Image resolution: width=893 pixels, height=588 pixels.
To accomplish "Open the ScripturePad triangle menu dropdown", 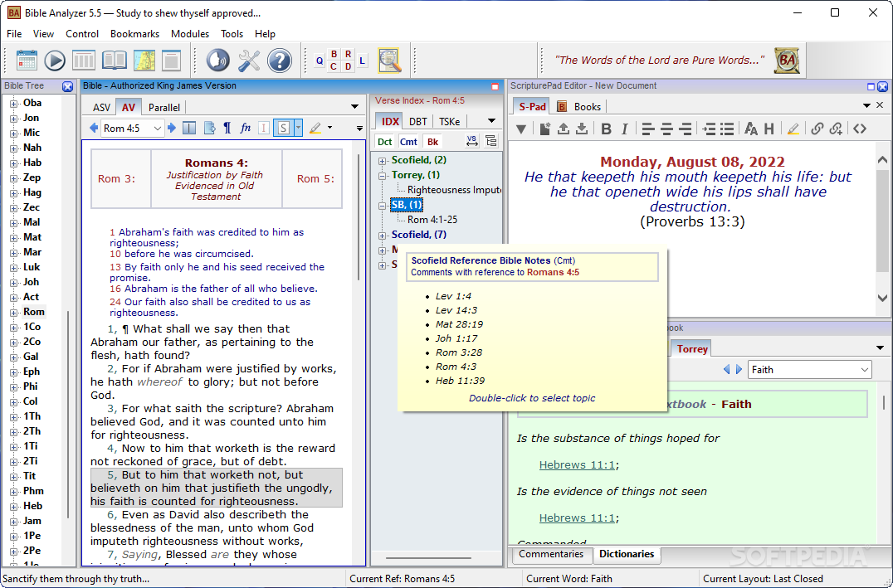I will pyautogui.click(x=520, y=129).
